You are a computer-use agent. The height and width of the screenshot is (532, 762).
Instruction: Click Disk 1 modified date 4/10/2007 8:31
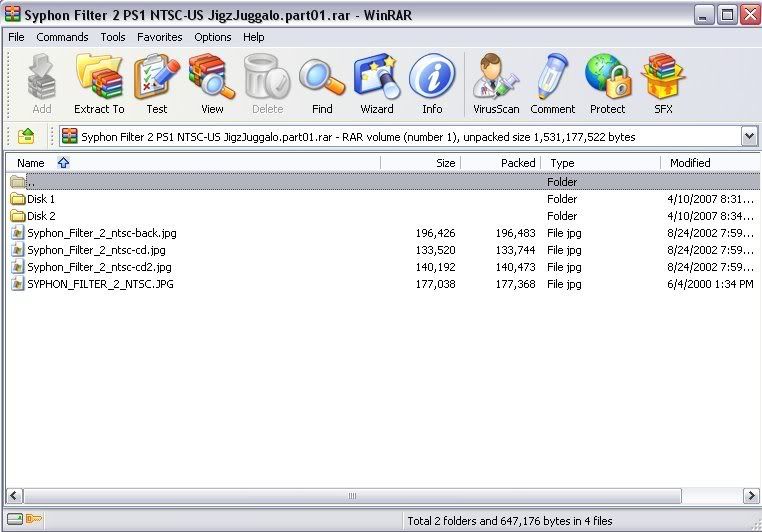point(710,199)
